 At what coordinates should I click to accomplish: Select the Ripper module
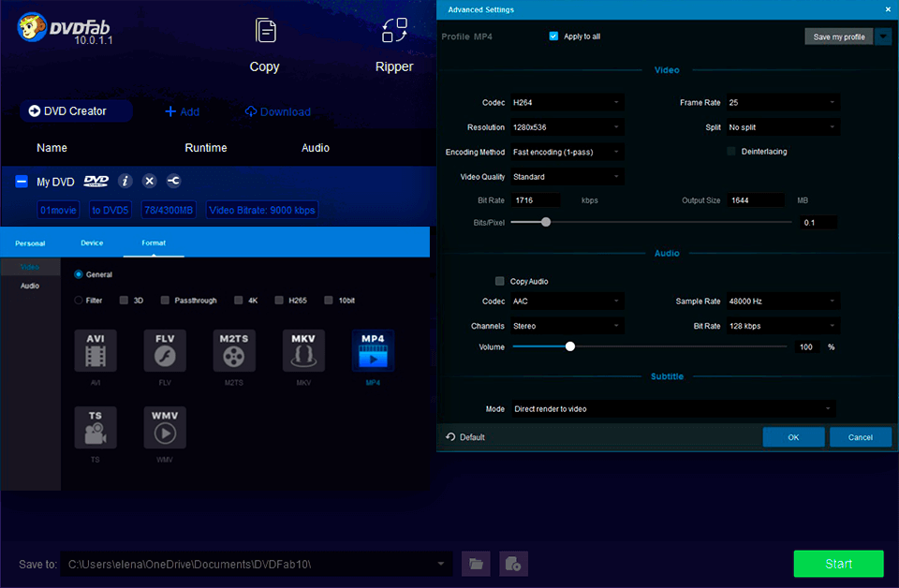tap(393, 42)
